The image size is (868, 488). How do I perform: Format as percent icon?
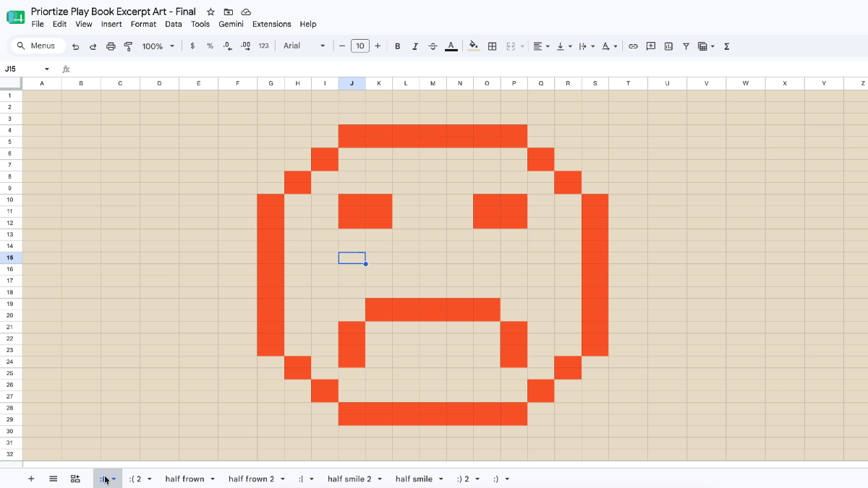tap(210, 46)
